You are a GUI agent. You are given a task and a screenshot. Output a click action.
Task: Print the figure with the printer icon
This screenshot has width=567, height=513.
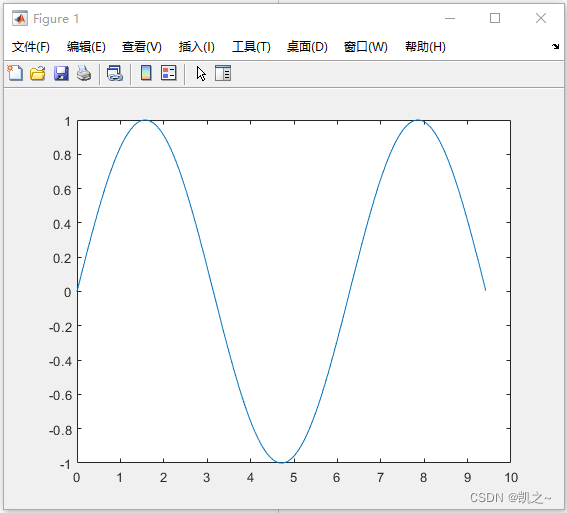click(84, 73)
